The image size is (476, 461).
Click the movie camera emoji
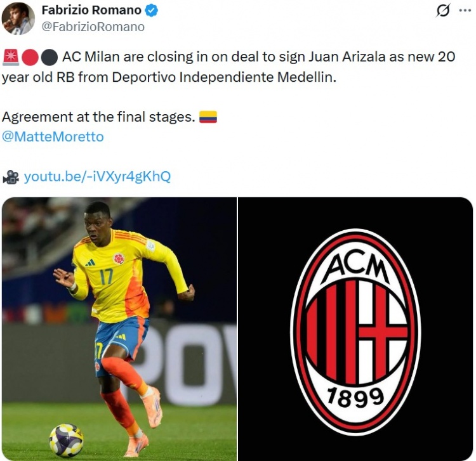pos(11,177)
